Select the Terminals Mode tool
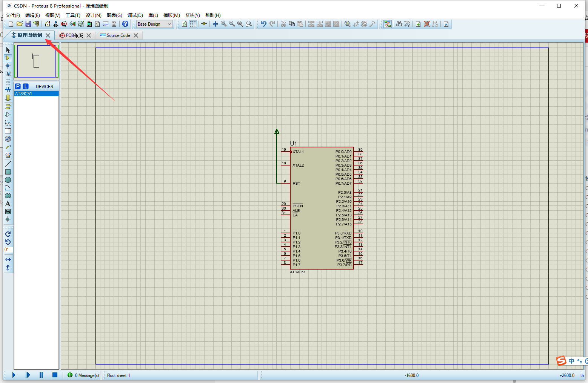The width and height of the screenshot is (588, 383). pyautogui.click(x=8, y=107)
